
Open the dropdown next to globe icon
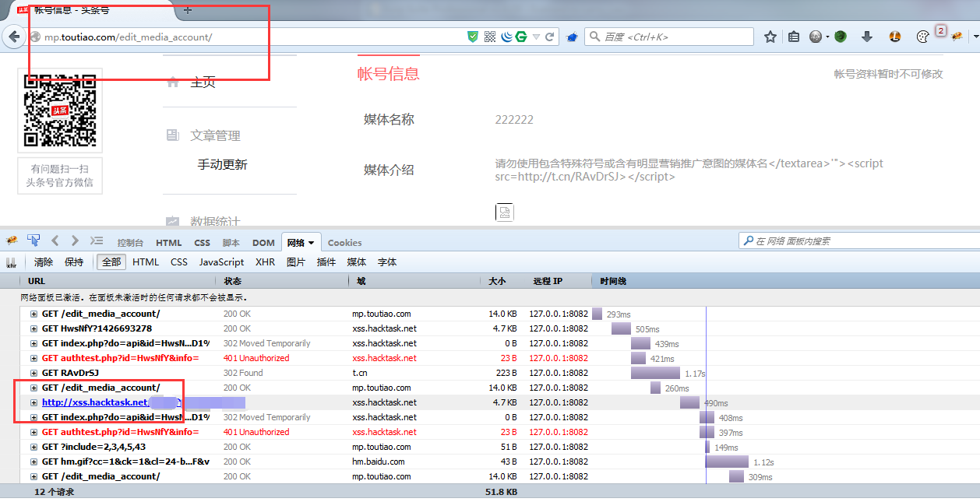pos(827,37)
